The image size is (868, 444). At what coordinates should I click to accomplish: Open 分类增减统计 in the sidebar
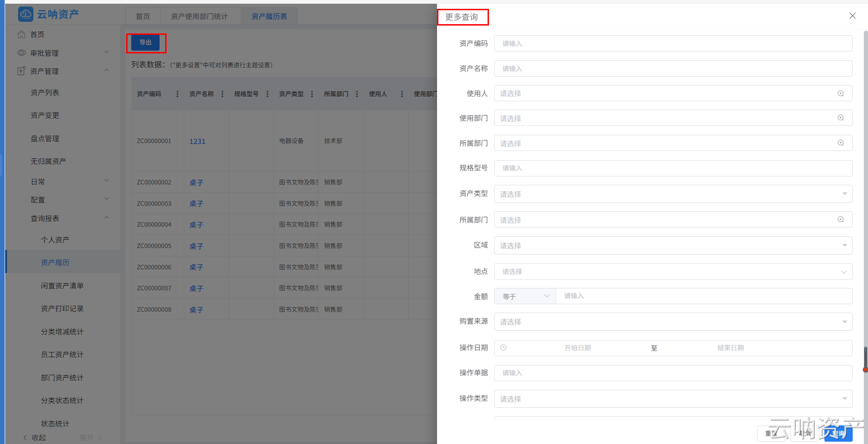coord(62,332)
